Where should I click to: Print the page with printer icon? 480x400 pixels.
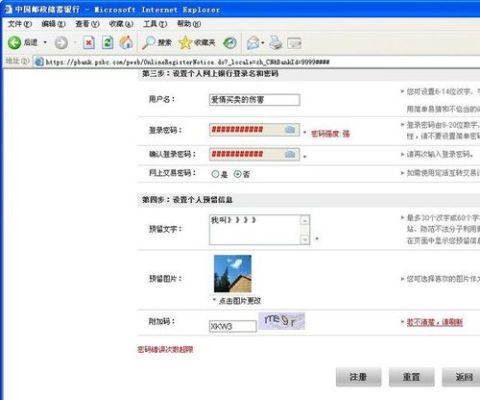click(276, 43)
